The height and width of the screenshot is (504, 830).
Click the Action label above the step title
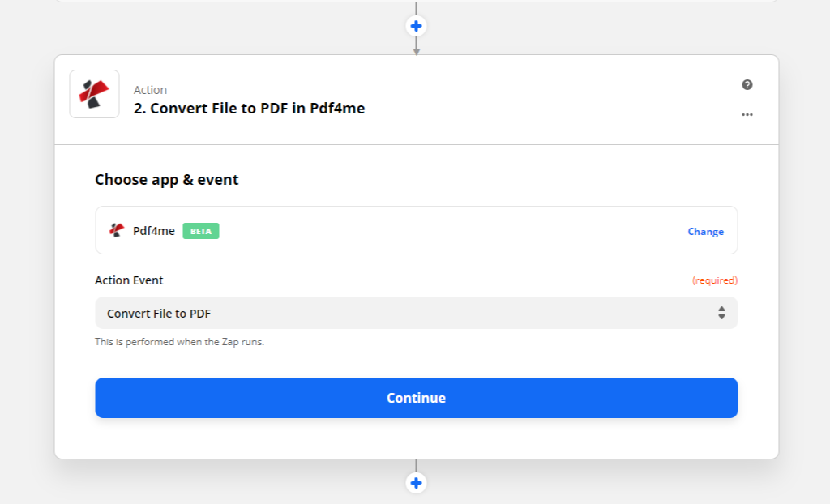pyautogui.click(x=150, y=90)
